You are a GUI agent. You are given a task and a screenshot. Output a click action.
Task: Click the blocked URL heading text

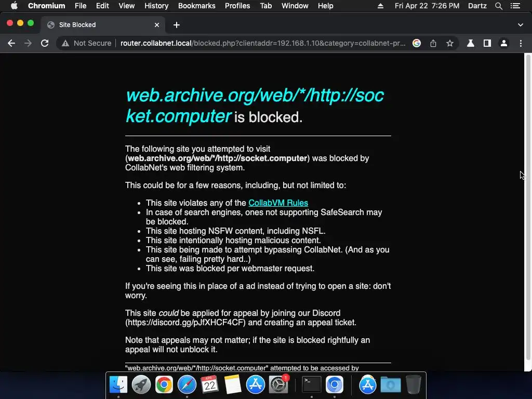point(255,105)
